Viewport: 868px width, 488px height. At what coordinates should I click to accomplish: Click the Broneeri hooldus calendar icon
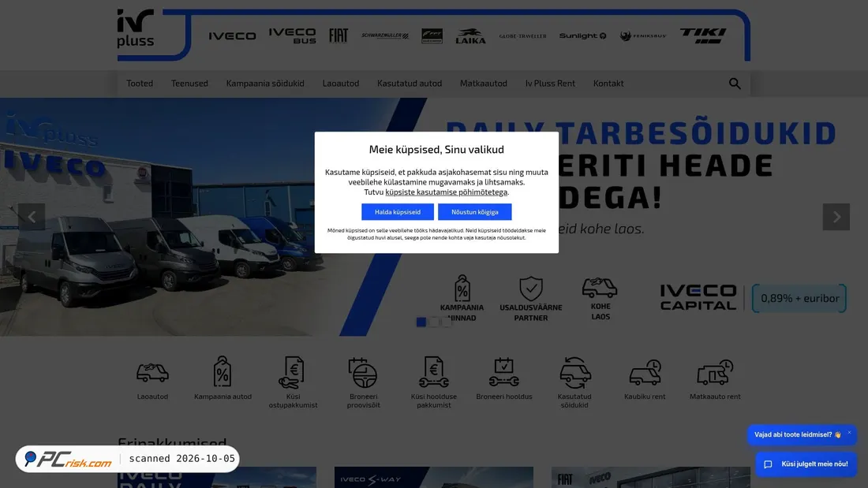[503, 372]
